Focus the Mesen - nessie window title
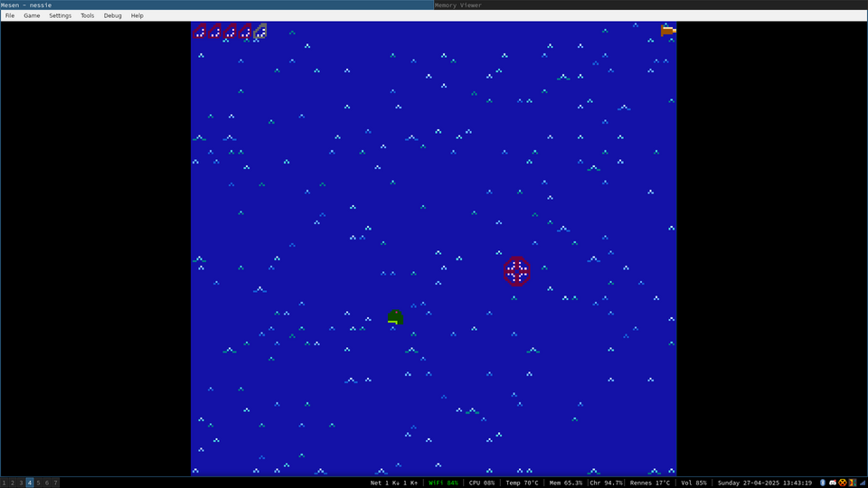Screen dimensions: 868x488 (26, 5)
